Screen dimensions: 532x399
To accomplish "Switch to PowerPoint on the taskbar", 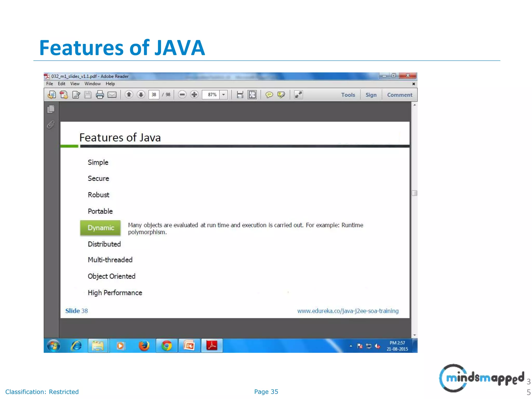I will 189,346.
